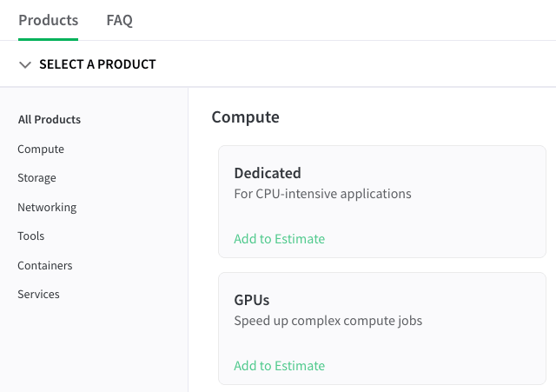Switch to the Products tab
Image resolution: width=556 pixels, height=392 pixels.
[48, 20]
